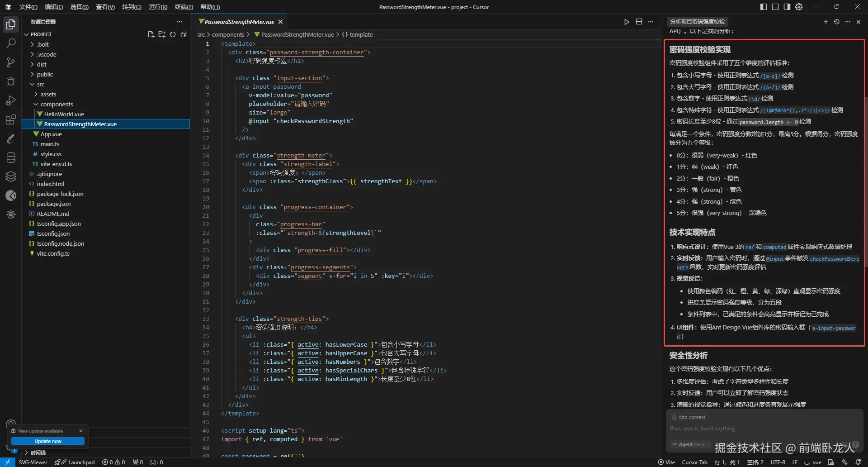868x467 pixels.
Task: Open the 终端(T) menu
Action: [x=184, y=7]
